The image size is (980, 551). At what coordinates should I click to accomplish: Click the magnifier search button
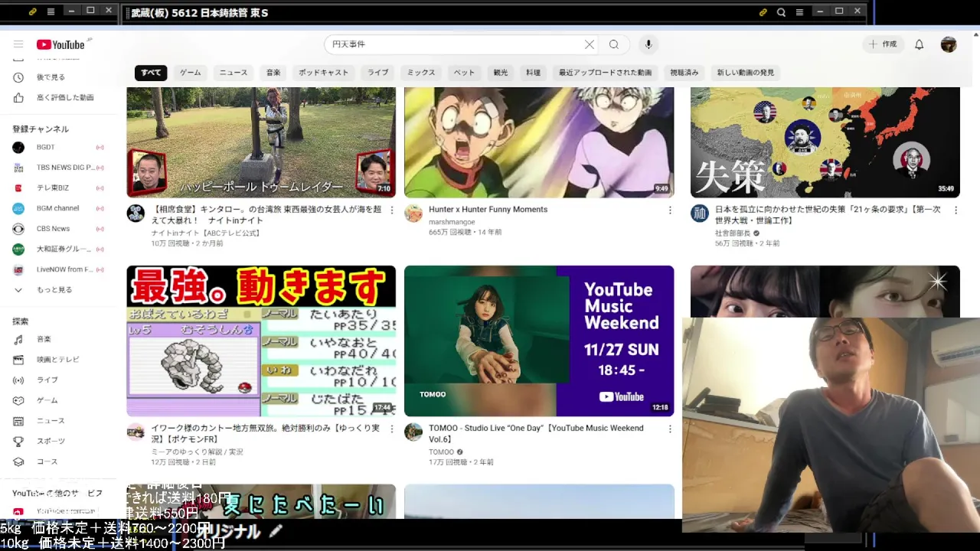614,44
